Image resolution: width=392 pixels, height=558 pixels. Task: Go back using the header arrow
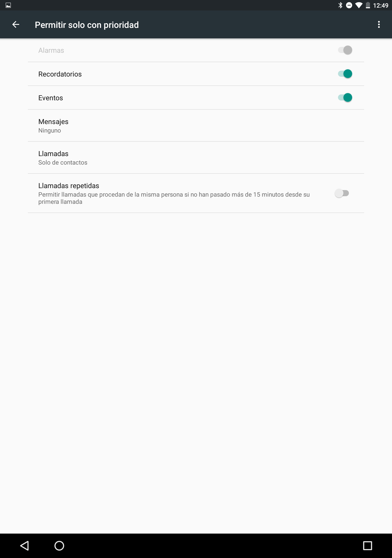pos(16,25)
